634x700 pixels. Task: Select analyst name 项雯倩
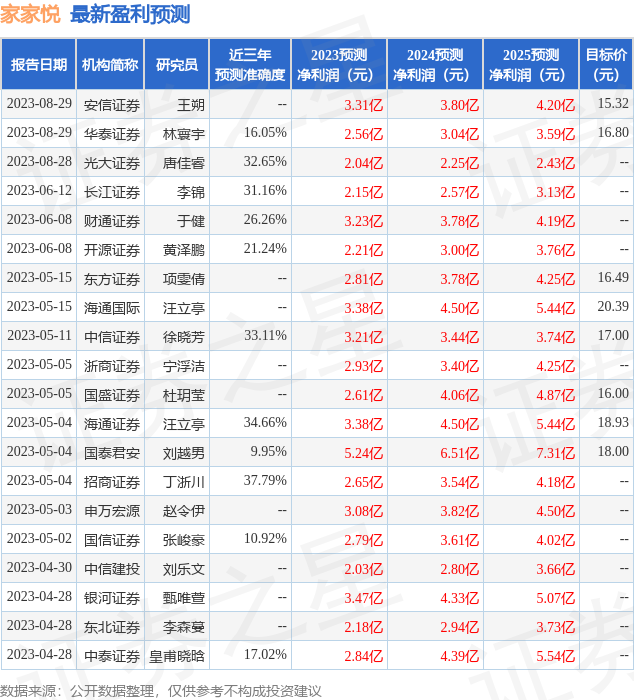coord(184,279)
